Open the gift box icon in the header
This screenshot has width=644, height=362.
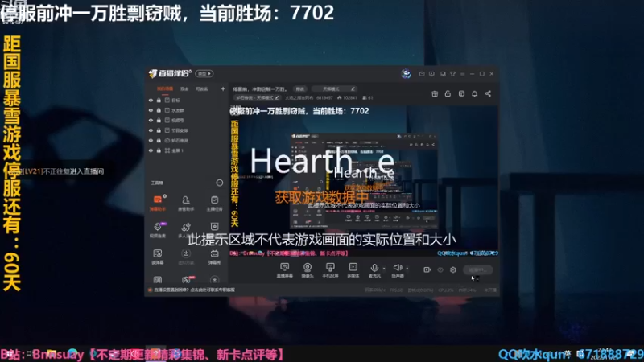click(x=435, y=93)
